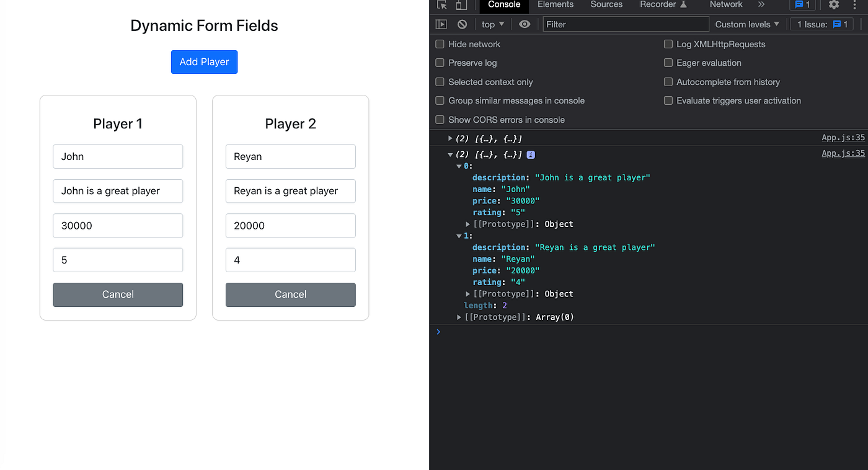Enable the Preserve log checkbox
Image resolution: width=868 pixels, height=470 pixels.
tap(440, 63)
